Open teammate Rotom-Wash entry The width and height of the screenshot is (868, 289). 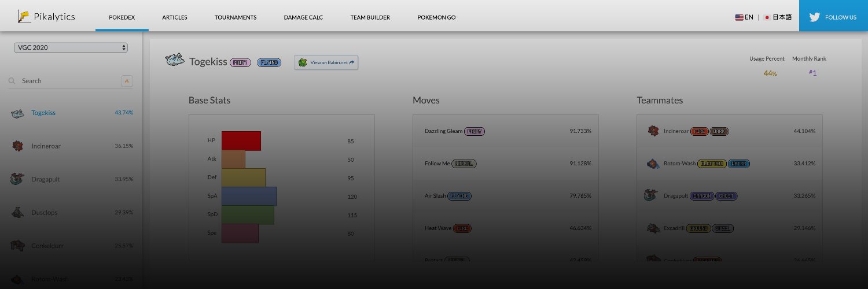pos(730,164)
